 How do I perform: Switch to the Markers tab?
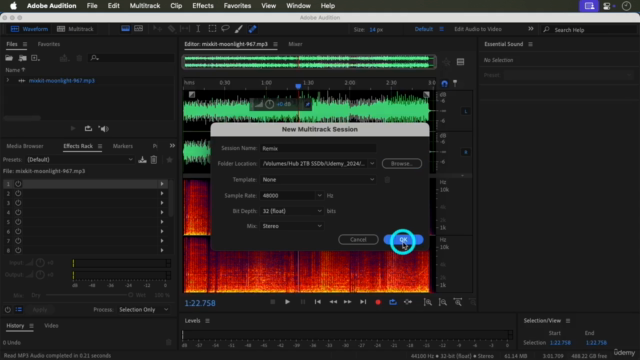tap(122, 146)
